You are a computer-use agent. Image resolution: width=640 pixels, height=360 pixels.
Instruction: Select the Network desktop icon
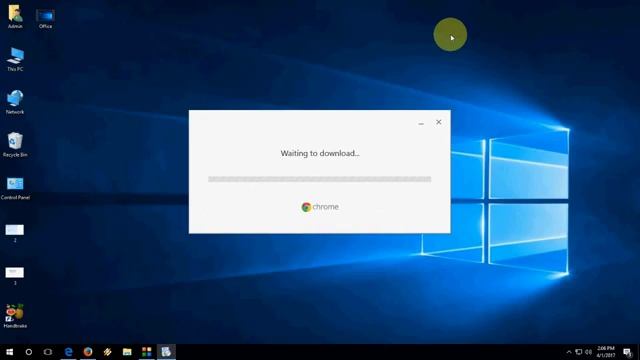point(15,102)
